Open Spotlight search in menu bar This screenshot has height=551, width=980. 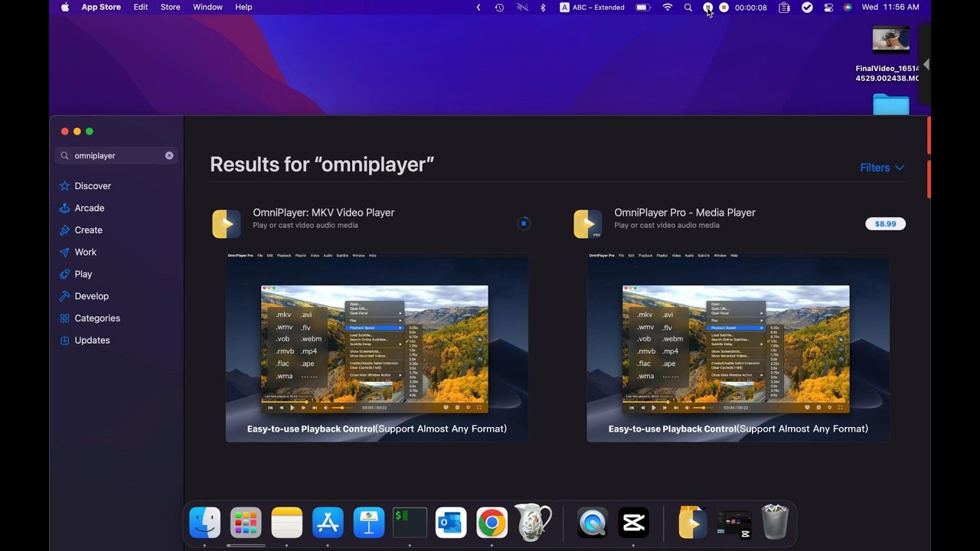(688, 7)
